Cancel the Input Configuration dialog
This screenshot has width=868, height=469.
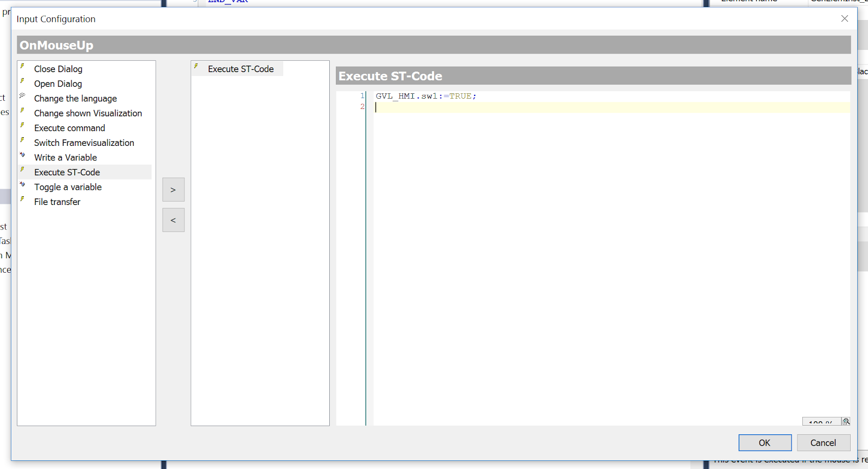(x=823, y=443)
